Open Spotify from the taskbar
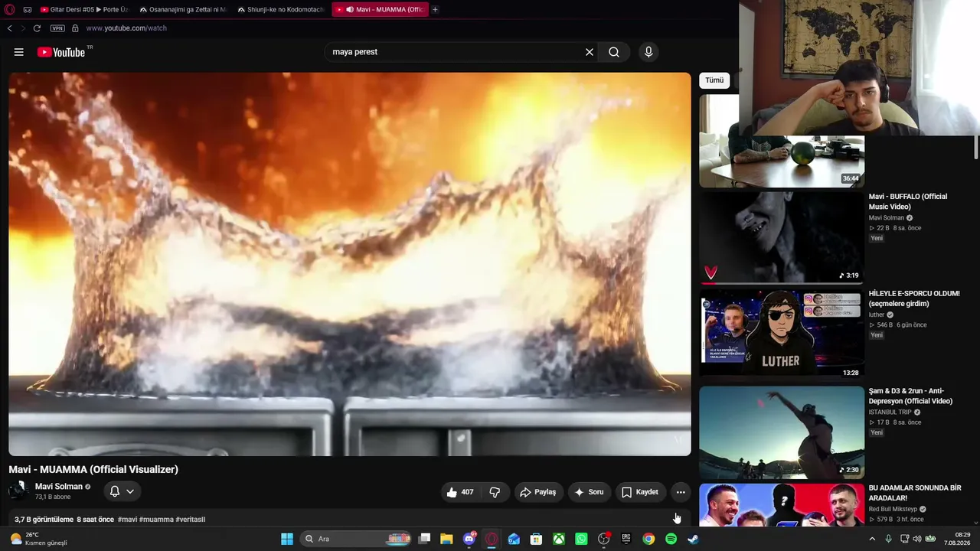980x551 pixels. point(671,539)
